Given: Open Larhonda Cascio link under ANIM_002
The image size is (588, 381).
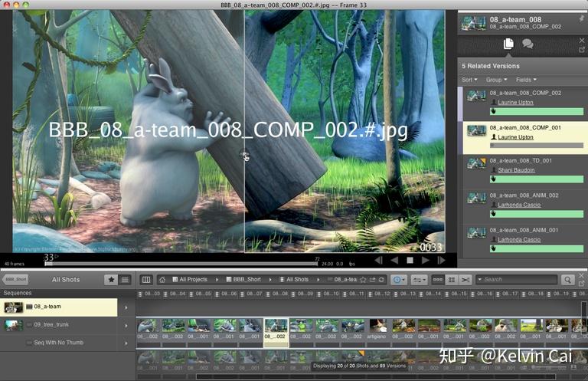Looking at the screenshot, I should pos(519,205).
